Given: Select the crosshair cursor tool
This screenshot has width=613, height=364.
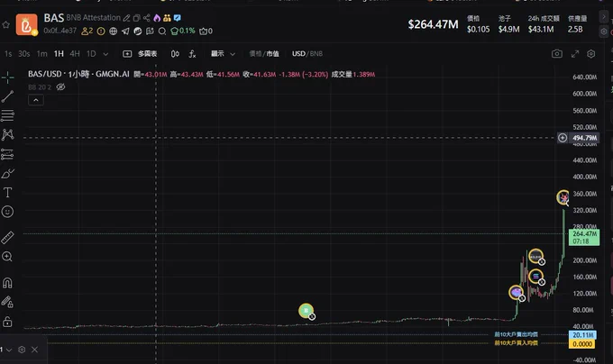Looking at the screenshot, I should click(x=8, y=76).
